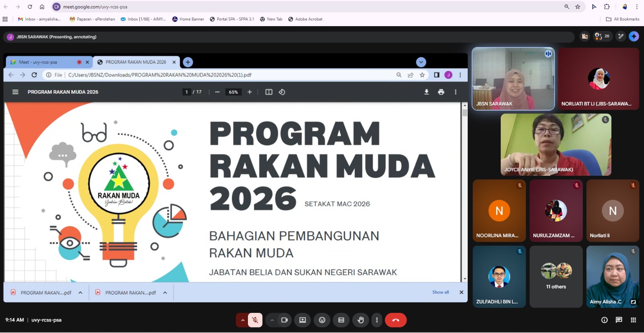This screenshot has height=333, width=644.
Task: Expand second PROGRAM RAKAN pdf download chevron
Action: (165, 293)
